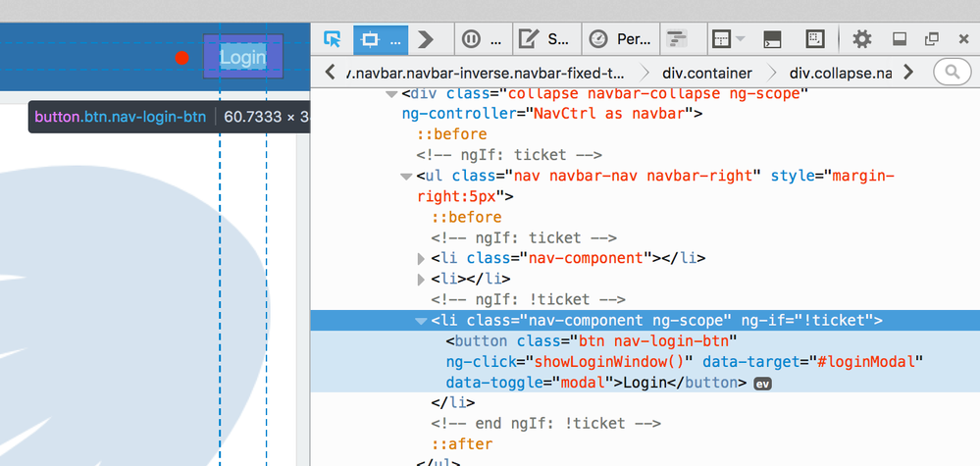Open the frame selection dropdown

[x=728, y=39]
